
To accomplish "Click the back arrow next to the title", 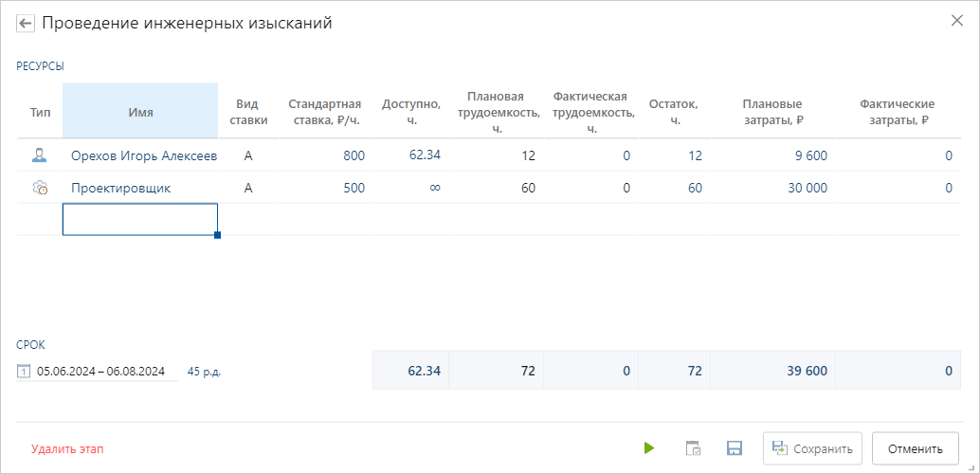I will coord(26,24).
